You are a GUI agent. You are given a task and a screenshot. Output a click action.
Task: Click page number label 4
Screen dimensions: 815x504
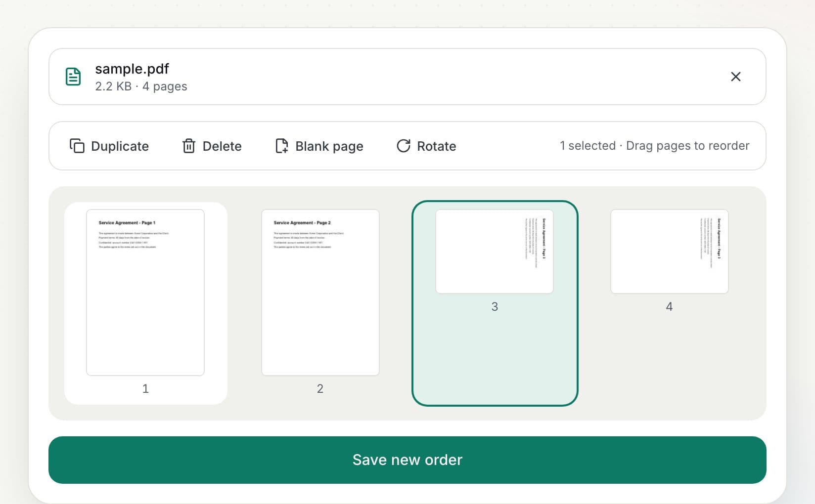pyautogui.click(x=669, y=307)
